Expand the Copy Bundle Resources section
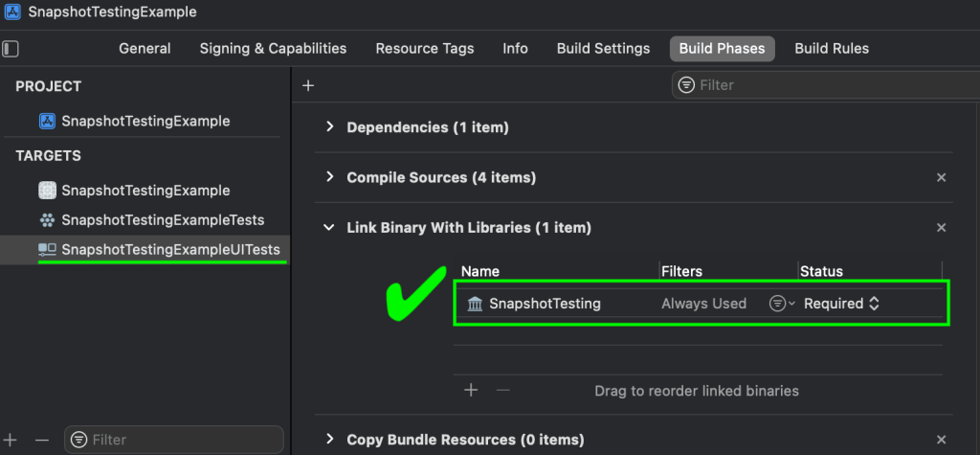Screen dimensions: 980x455 (x=329, y=439)
